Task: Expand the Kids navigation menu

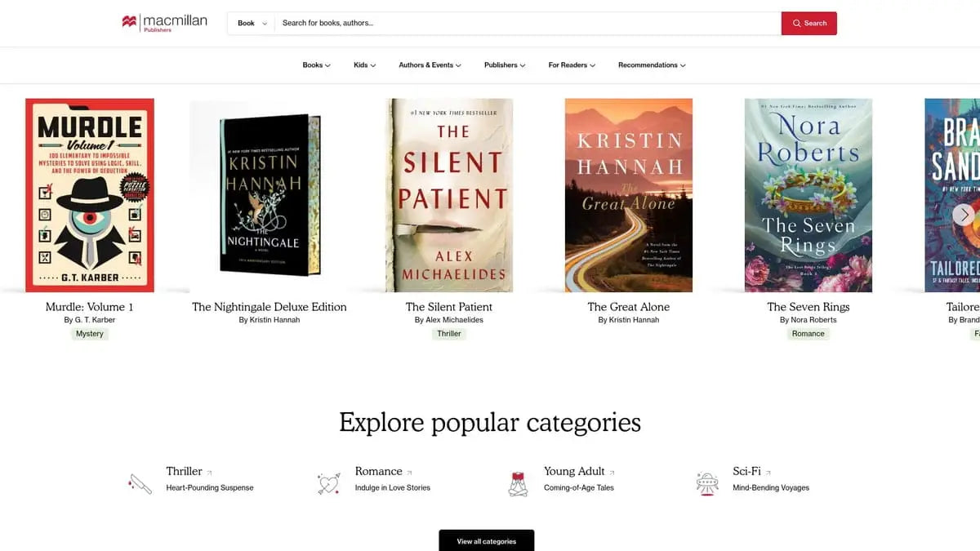Action: point(365,65)
